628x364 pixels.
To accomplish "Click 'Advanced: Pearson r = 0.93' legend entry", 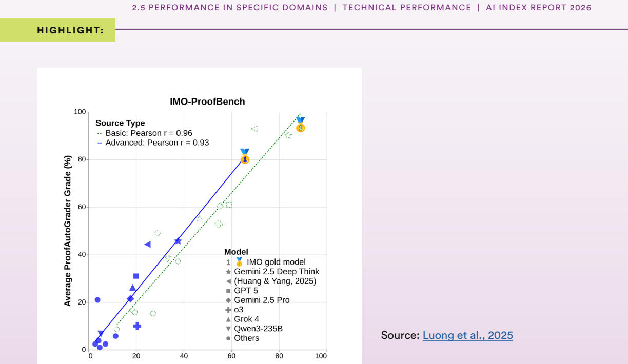I will coord(157,143).
